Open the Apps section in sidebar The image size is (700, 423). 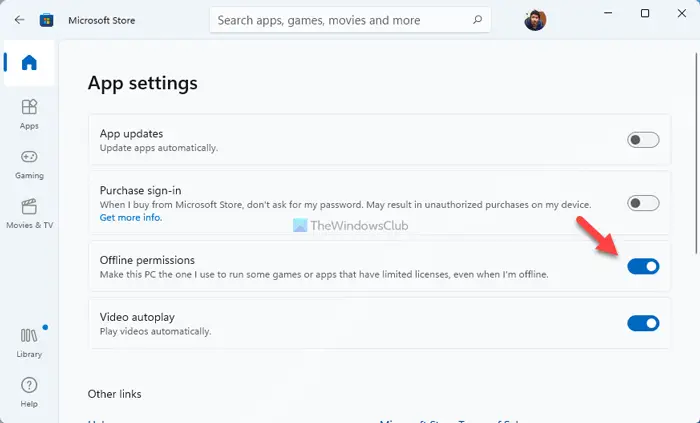(x=29, y=114)
